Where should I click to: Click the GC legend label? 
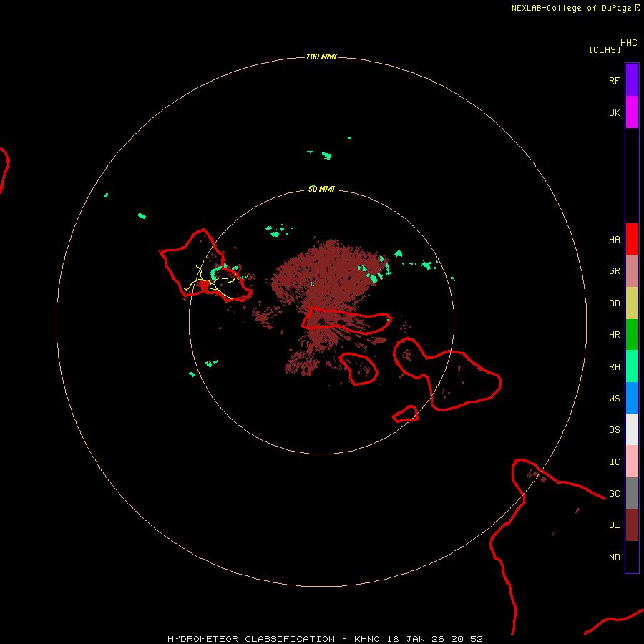click(614, 493)
